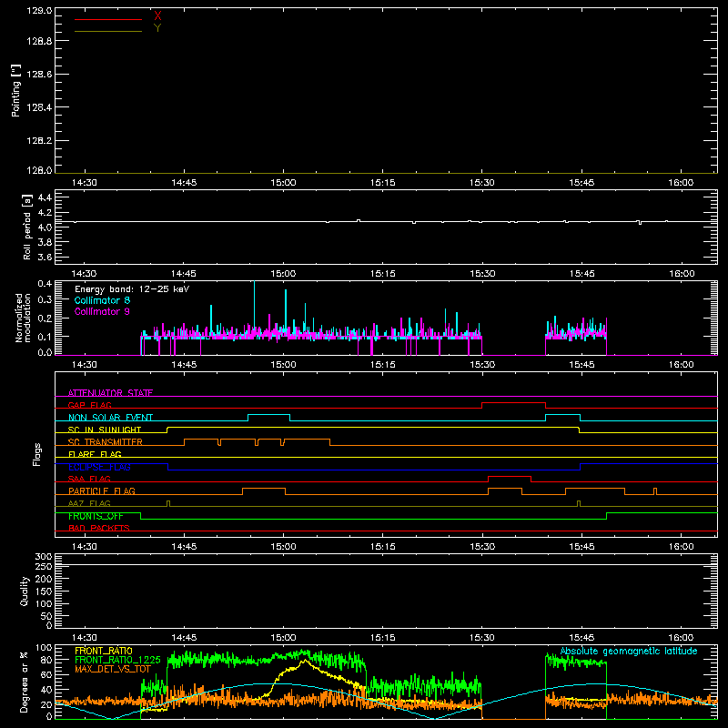This screenshot has height=728, width=728.
Task: Click the 129.0 pointing axis value
Action: pos(39,11)
